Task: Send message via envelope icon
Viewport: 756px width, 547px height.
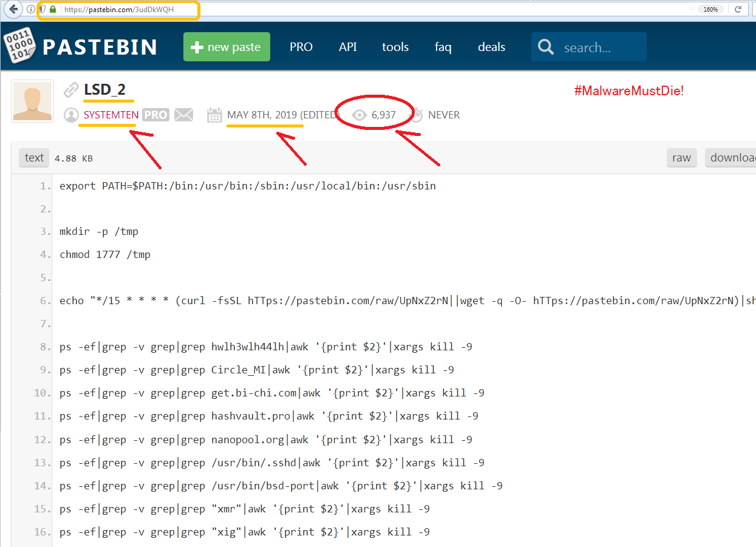Action: coord(183,115)
